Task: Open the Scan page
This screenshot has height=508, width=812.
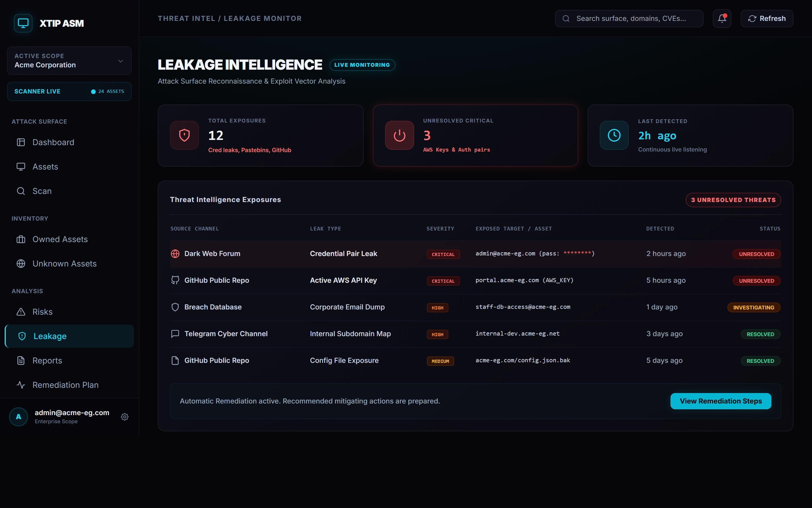Action: pos(69,191)
